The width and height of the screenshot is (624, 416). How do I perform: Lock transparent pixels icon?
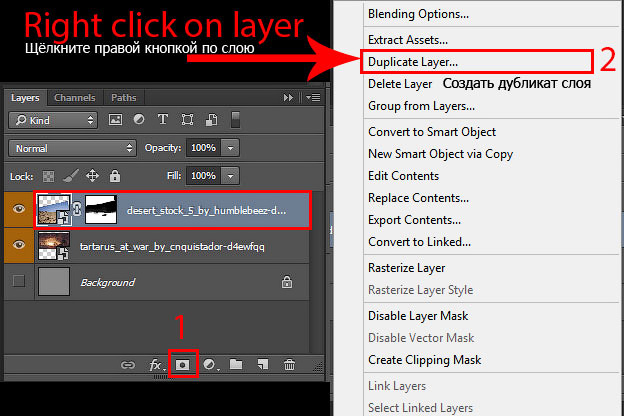tap(49, 176)
